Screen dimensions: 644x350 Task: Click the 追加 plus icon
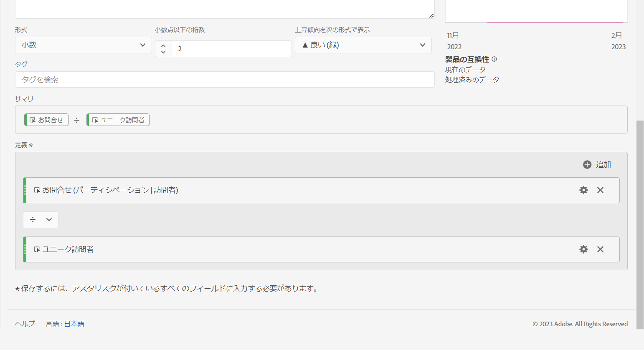587,165
